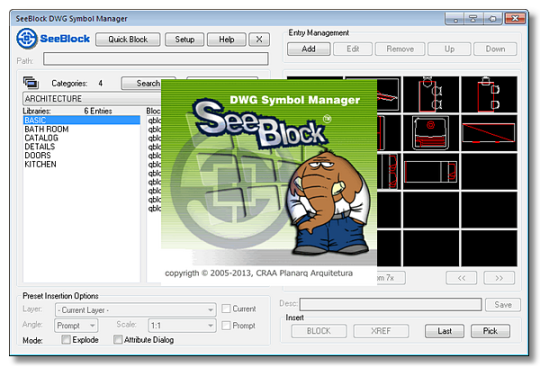540x367 pixels.
Task: Open the Quick Block button
Action: (x=128, y=40)
